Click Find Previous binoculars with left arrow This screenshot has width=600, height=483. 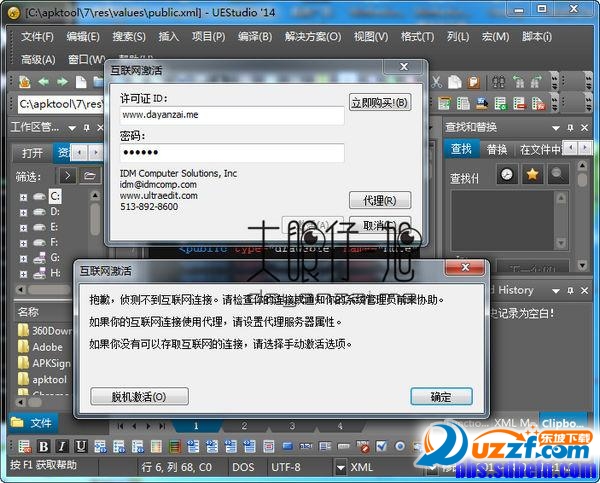point(518,82)
